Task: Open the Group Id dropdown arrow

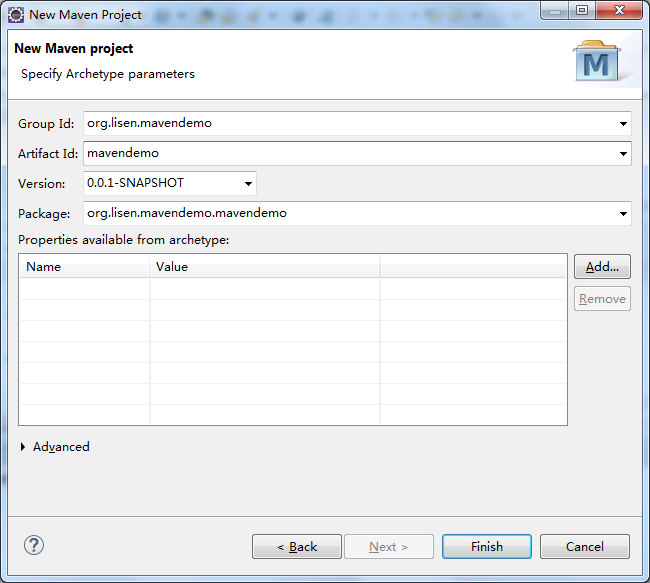Action: [x=623, y=124]
